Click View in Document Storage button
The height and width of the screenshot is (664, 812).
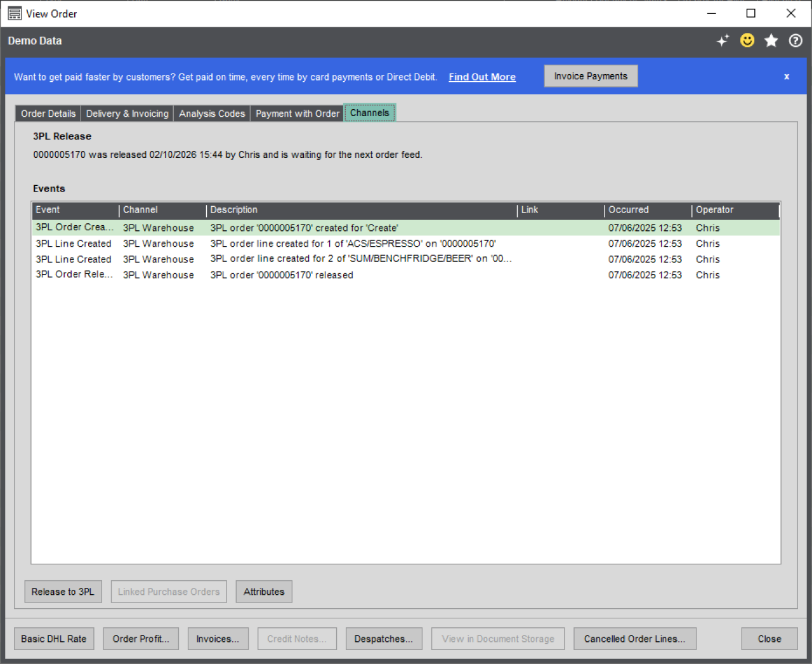coord(498,639)
